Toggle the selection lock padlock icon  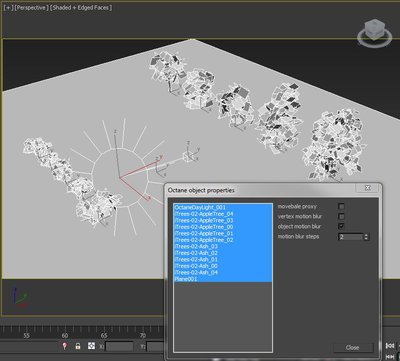tap(78, 346)
